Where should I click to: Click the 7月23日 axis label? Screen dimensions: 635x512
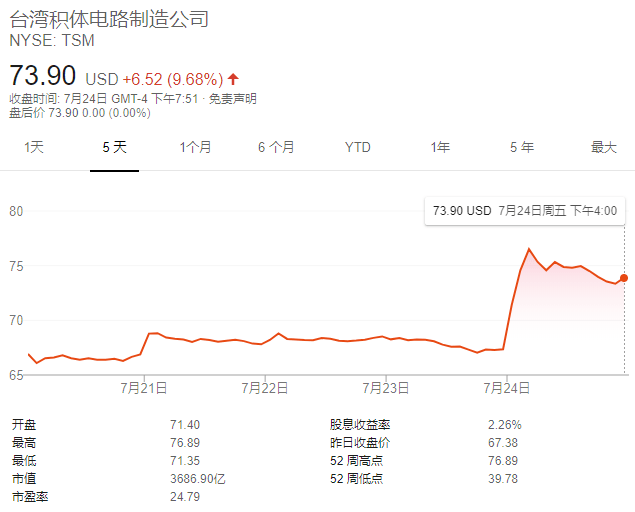point(386,388)
